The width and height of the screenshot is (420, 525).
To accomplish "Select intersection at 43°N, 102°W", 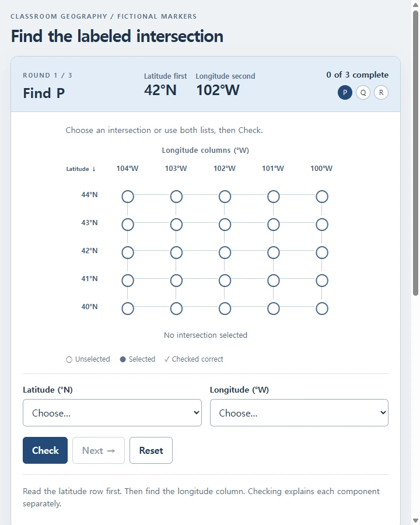I will pos(225,225).
